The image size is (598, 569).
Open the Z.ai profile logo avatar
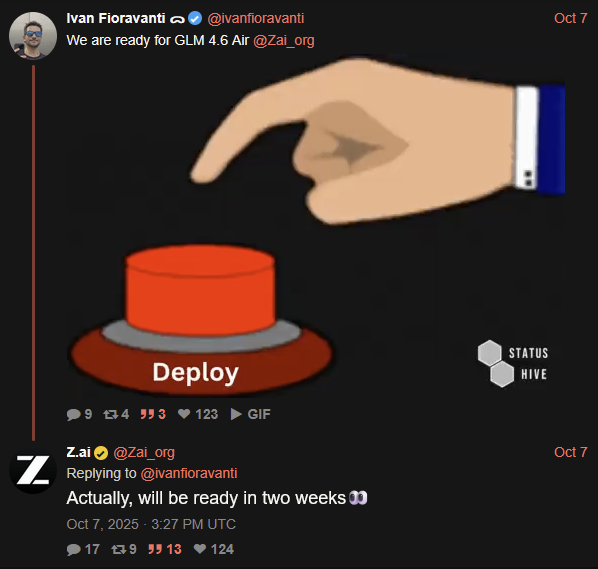click(33, 470)
